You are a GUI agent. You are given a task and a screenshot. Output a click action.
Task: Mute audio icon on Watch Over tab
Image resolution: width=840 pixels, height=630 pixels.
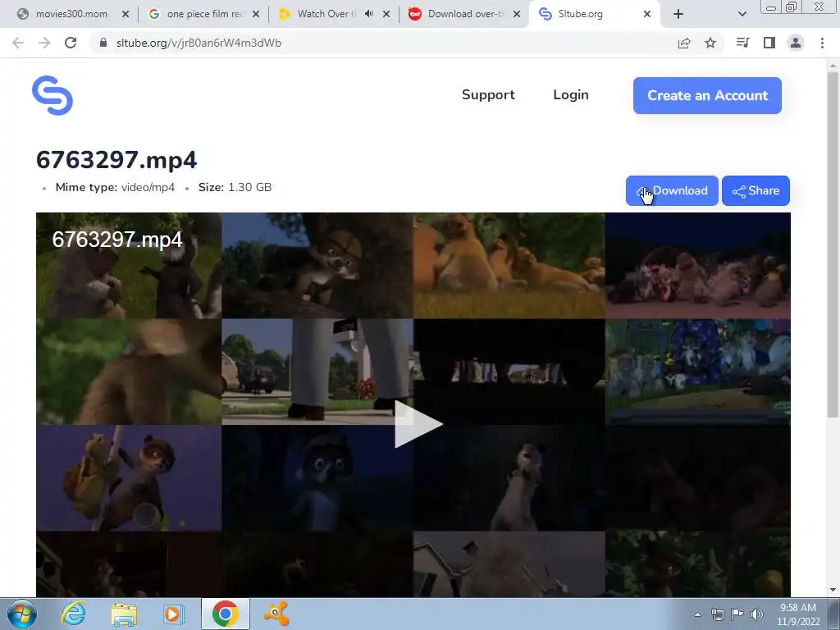pos(368,14)
